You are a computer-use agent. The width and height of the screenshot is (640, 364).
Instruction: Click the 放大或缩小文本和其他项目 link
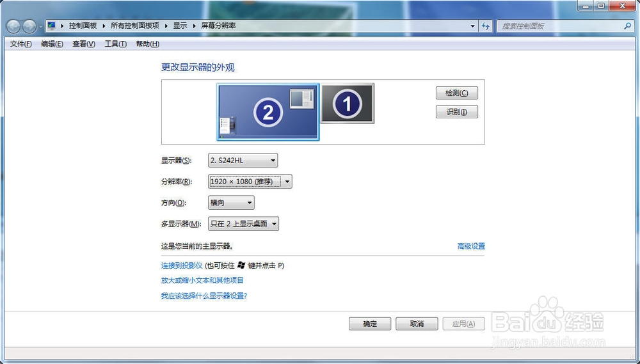click(x=202, y=280)
